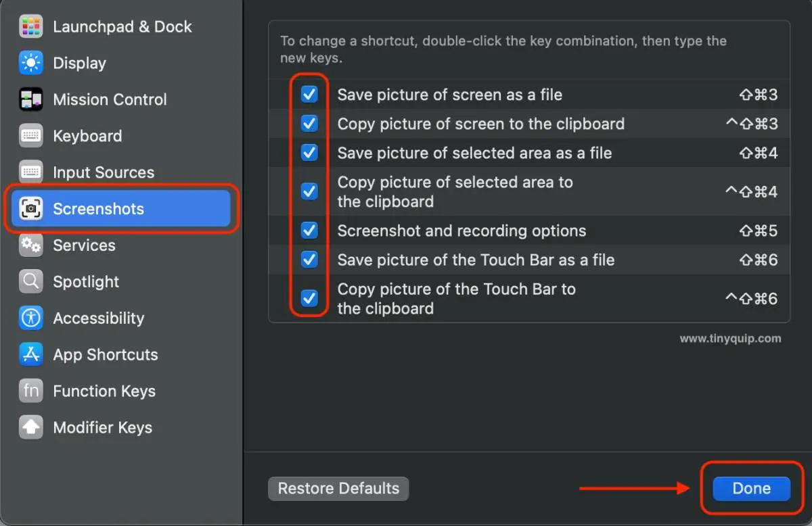
Task: Select the ⇧⌘5 shortcut key combination
Action: (758, 231)
